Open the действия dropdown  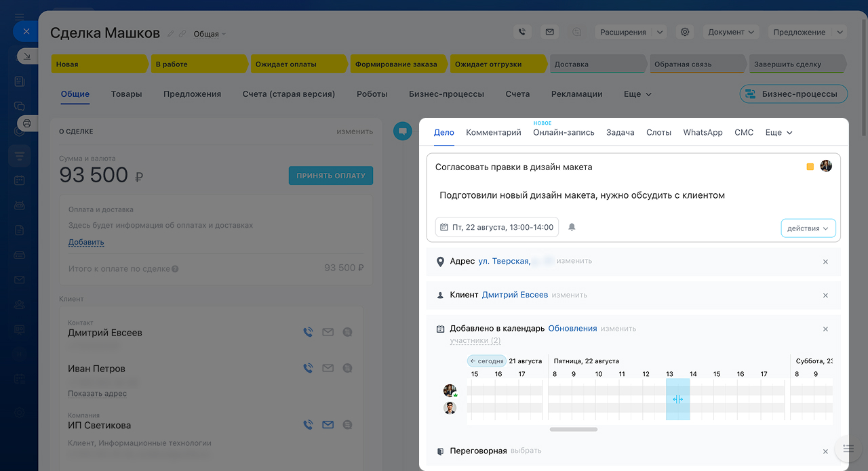pos(808,228)
